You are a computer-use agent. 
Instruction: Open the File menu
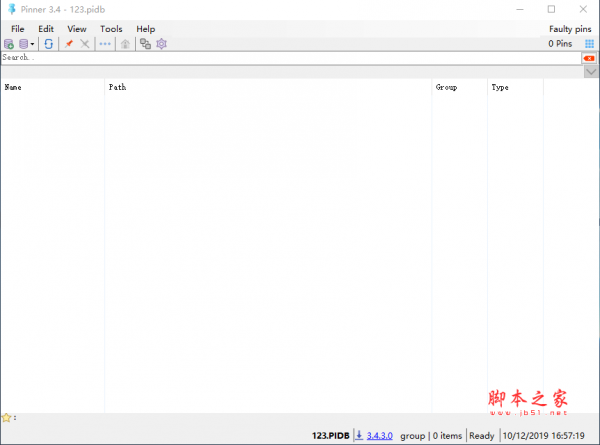coord(18,29)
